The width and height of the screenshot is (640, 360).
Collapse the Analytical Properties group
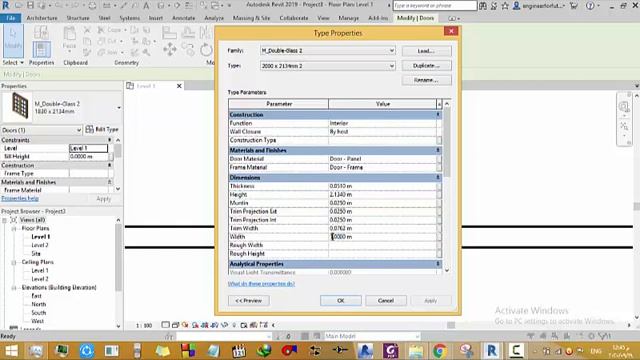click(x=438, y=264)
